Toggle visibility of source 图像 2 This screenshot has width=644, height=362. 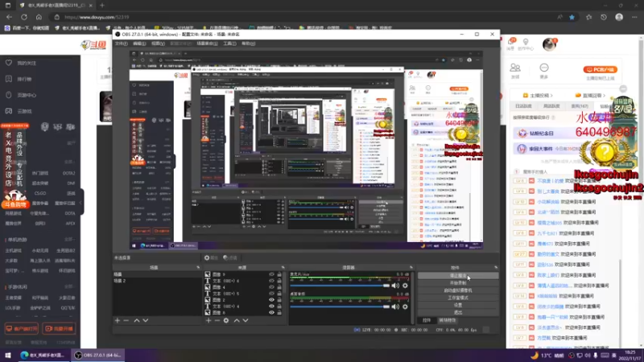(x=271, y=300)
